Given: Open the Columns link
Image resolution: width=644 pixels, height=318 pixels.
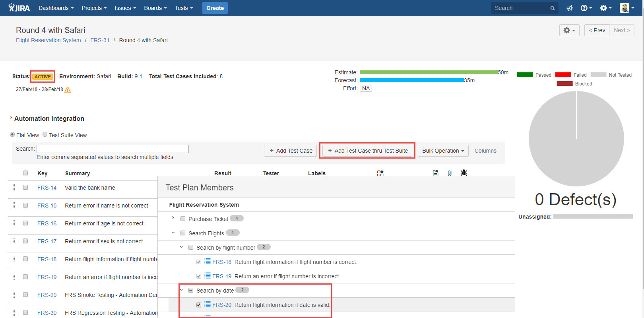Looking at the screenshot, I should [485, 151].
